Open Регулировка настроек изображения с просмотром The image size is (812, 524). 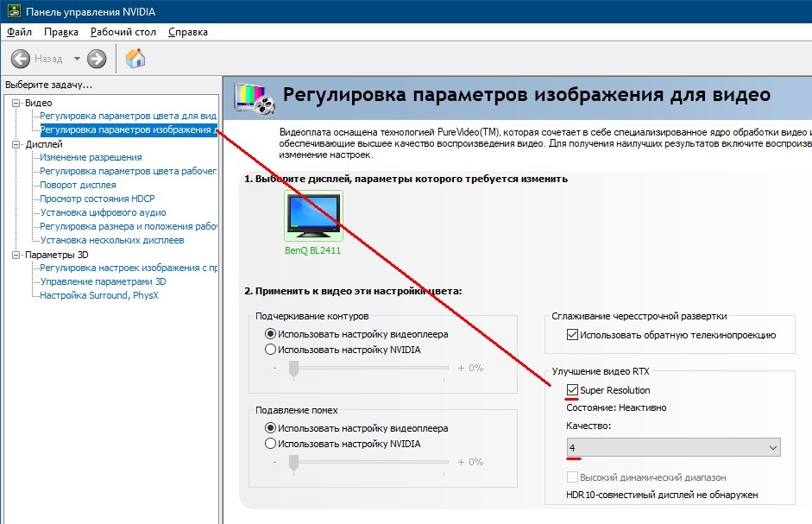click(129, 268)
